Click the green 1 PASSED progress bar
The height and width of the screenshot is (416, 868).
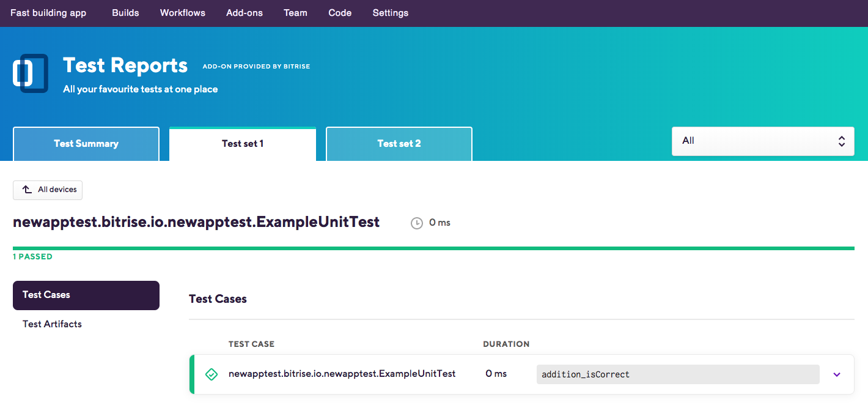(434, 248)
